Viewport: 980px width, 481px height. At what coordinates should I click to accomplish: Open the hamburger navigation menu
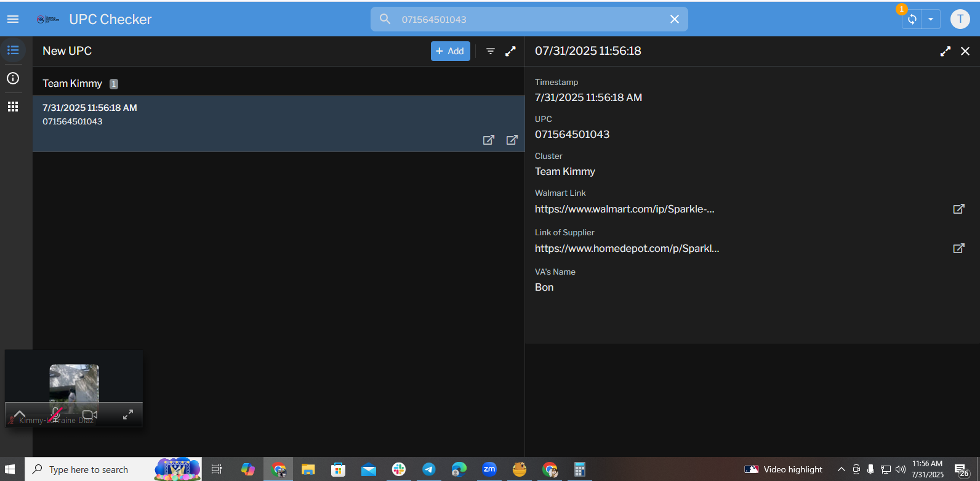click(x=13, y=19)
